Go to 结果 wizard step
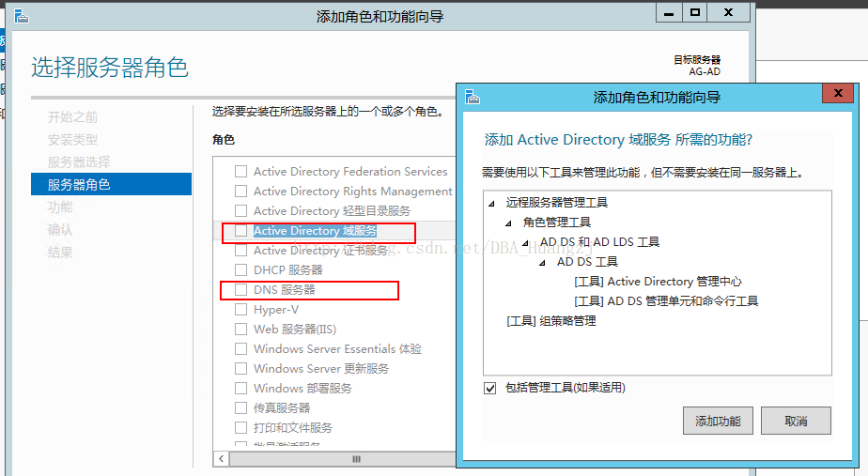Viewport: 868px width, 476px height. click(x=60, y=253)
